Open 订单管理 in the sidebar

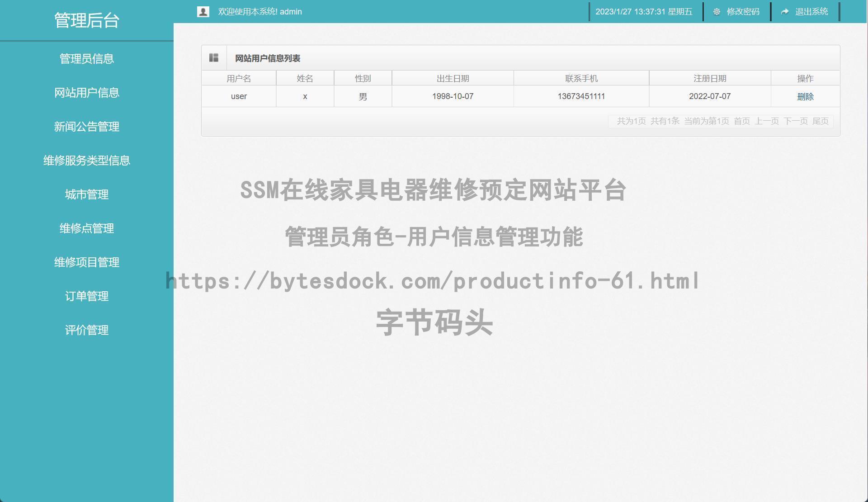[86, 296]
